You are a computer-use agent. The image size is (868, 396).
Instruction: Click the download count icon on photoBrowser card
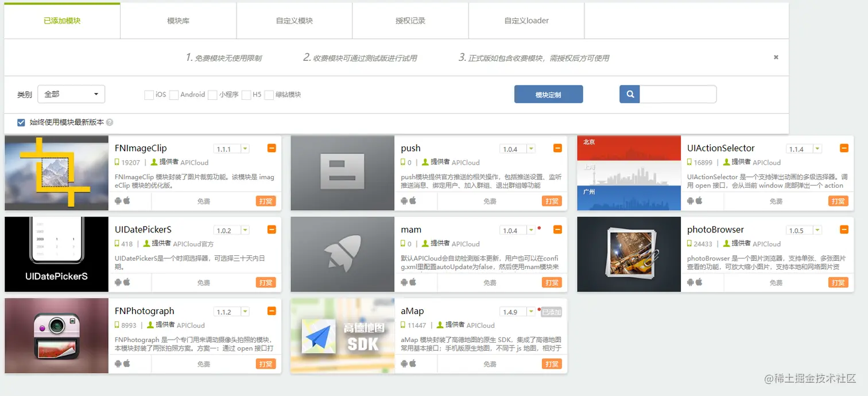690,243
